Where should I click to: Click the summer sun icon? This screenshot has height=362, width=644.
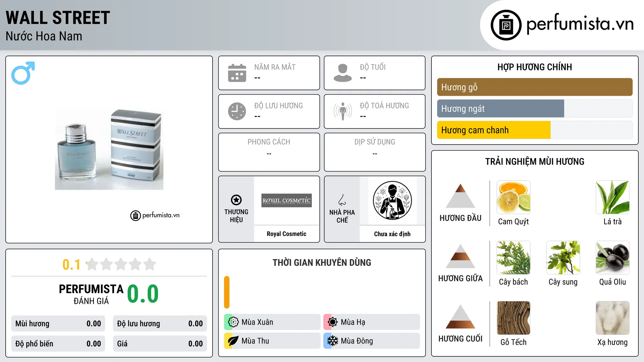[x=332, y=322]
